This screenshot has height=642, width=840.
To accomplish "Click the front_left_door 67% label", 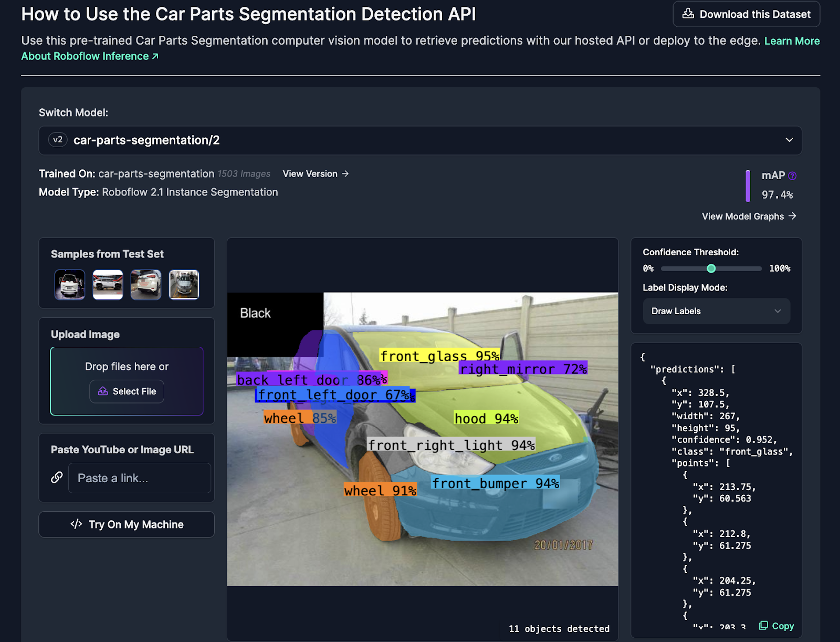I will [x=335, y=395].
